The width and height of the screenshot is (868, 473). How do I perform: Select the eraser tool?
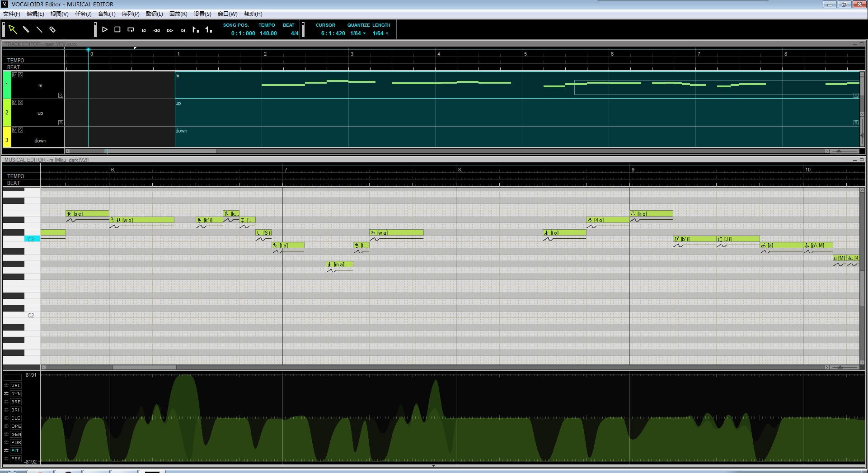[52, 29]
